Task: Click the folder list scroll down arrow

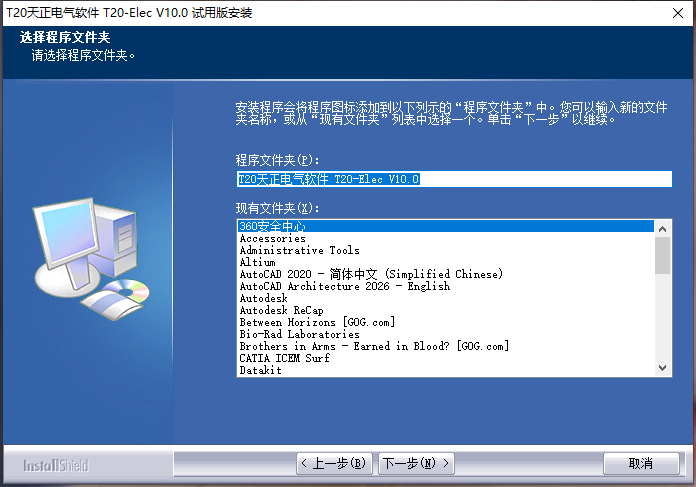Action: coord(663,368)
